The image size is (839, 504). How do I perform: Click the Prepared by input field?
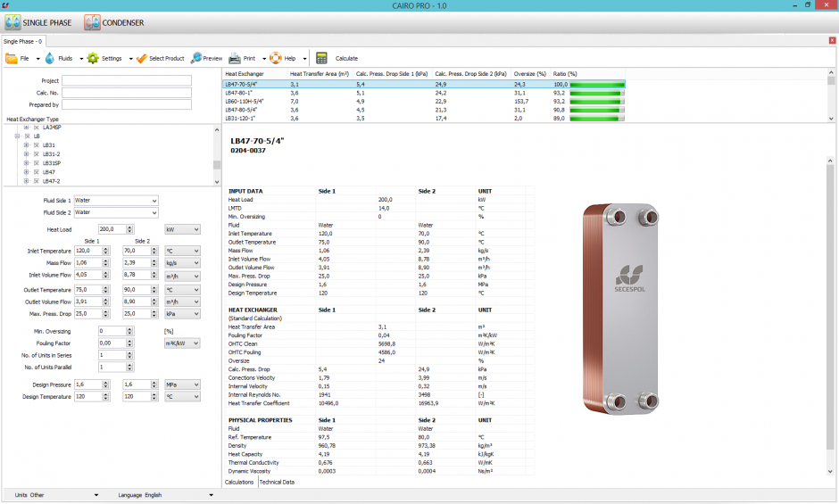[127, 105]
